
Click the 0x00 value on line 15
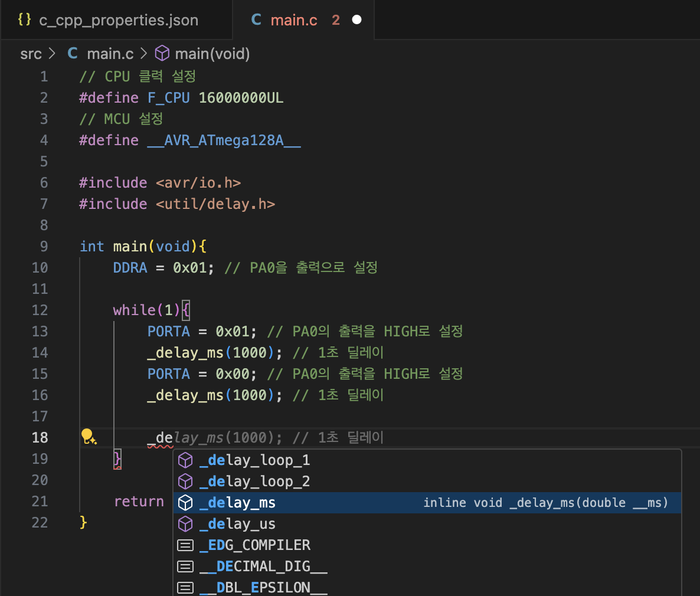(x=233, y=374)
